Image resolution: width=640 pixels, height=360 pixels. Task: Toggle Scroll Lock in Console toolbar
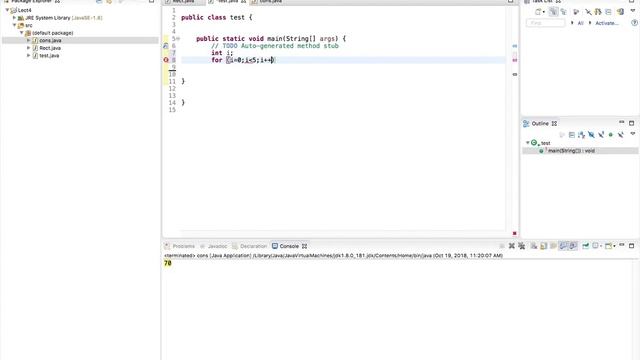click(544, 246)
